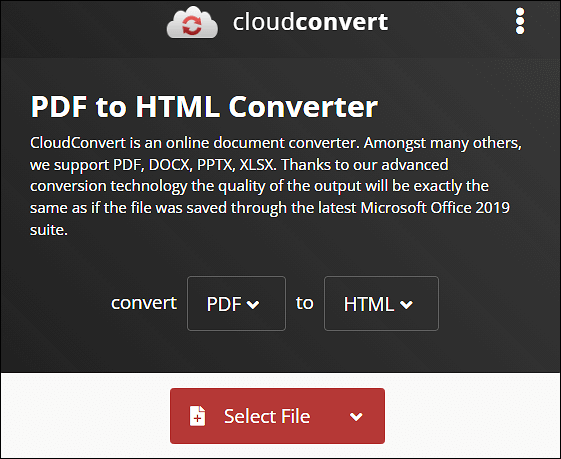Expand the Select File source options arrow
Image resolution: width=561 pixels, height=459 pixels.
point(356,416)
